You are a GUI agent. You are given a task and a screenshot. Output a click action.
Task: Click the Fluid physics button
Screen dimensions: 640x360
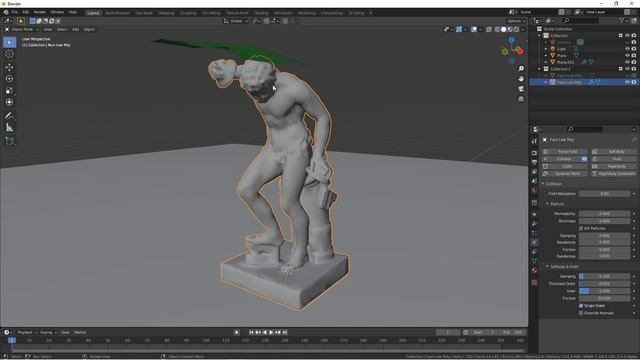coord(613,159)
